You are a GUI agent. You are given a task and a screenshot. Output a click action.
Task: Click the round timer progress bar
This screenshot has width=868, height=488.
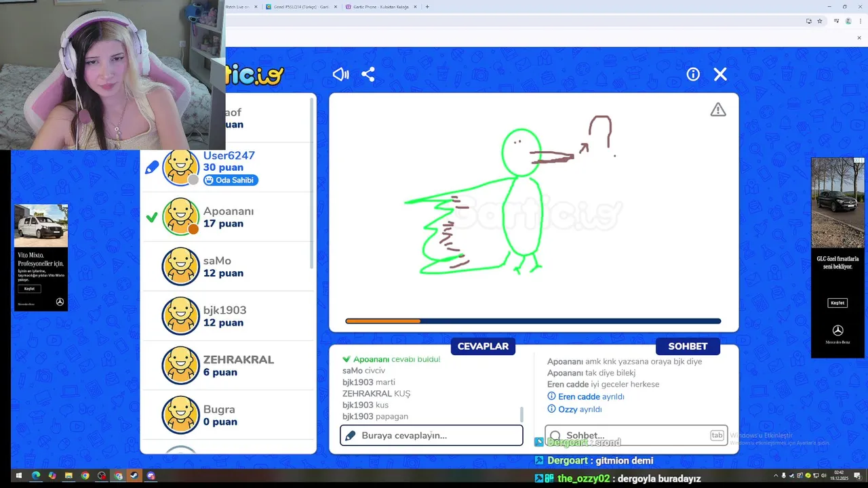(x=533, y=321)
